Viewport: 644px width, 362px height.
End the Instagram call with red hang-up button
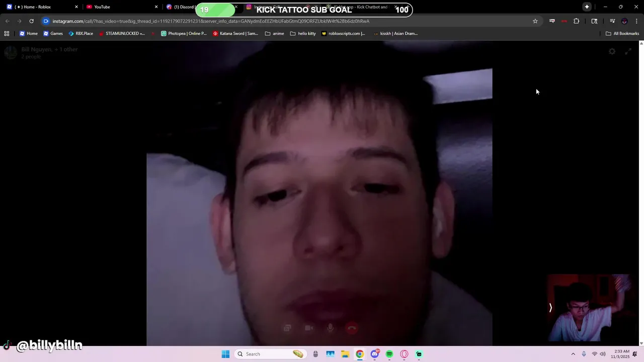click(x=352, y=328)
